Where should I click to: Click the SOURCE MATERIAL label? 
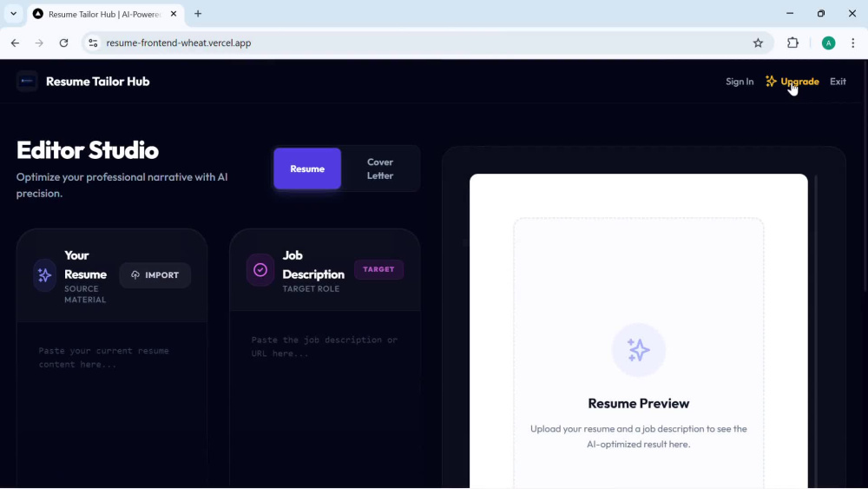[x=85, y=294]
